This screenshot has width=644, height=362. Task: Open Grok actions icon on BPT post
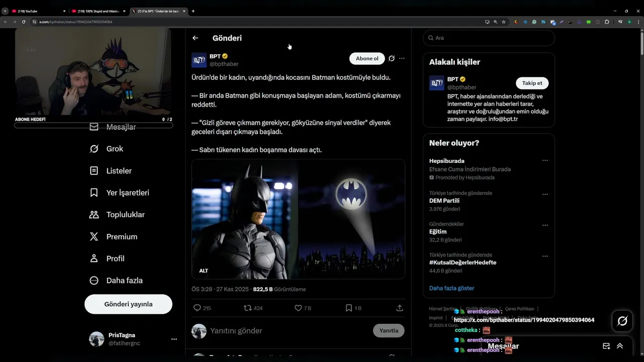[x=391, y=58]
